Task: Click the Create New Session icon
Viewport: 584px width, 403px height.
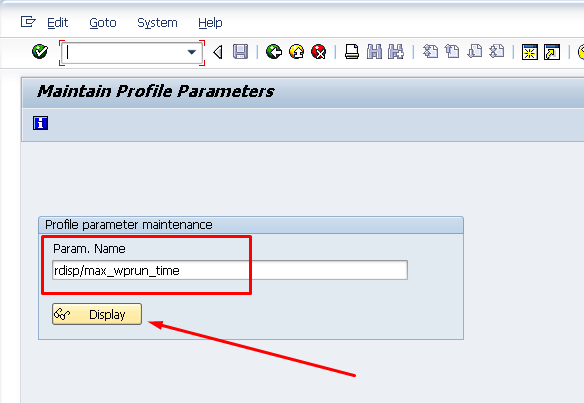Action: click(x=530, y=52)
